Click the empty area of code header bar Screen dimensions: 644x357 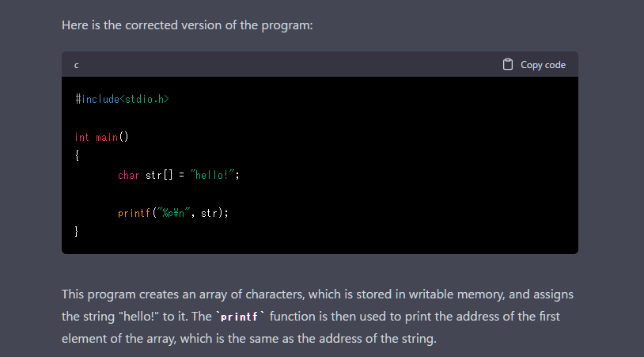(285, 65)
